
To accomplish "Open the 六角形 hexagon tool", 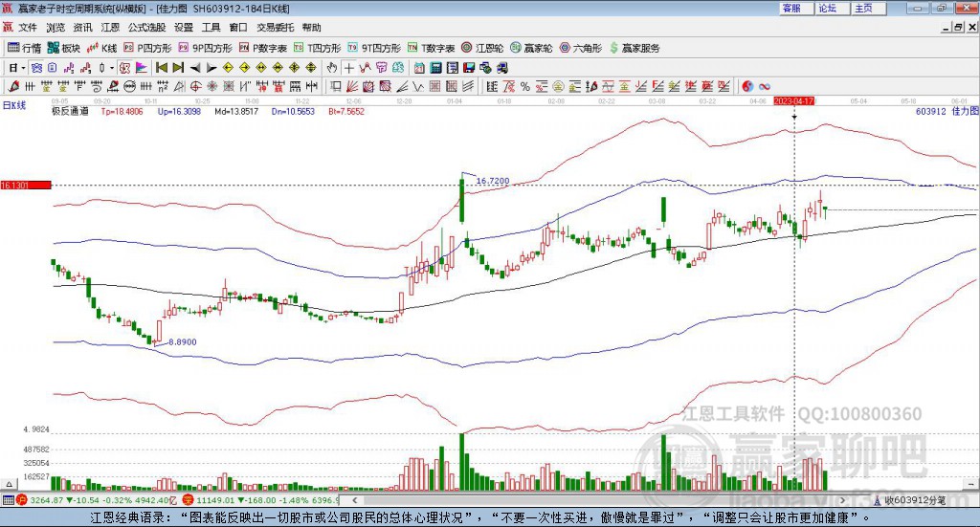I will [581, 48].
